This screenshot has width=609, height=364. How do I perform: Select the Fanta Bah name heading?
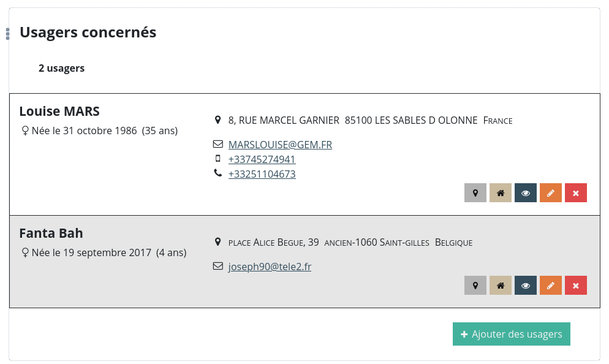(x=51, y=233)
